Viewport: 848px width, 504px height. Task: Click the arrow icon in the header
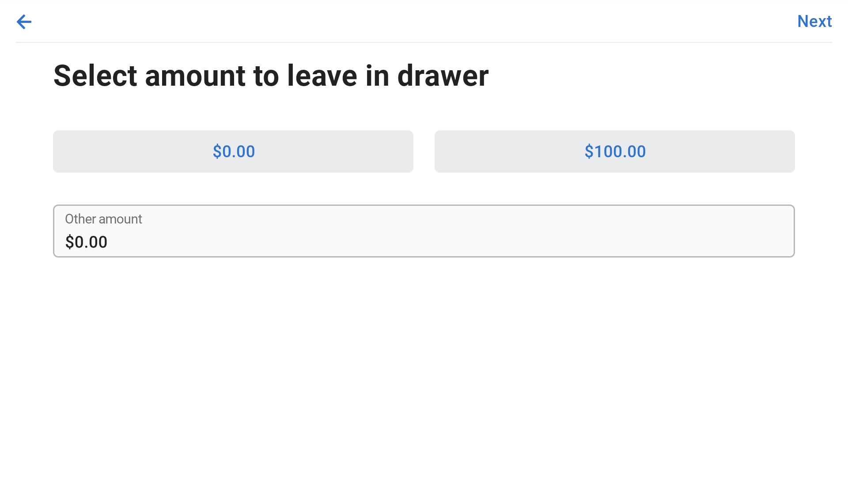click(x=24, y=22)
